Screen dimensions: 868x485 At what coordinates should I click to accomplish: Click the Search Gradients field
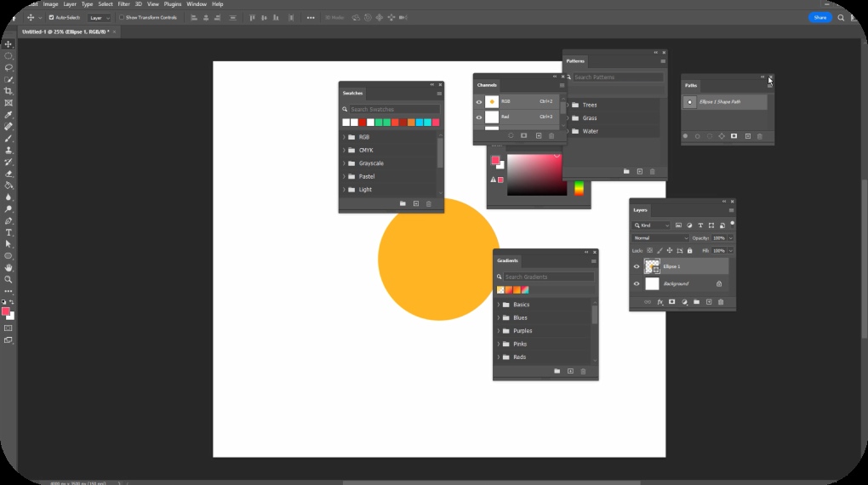click(x=548, y=277)
